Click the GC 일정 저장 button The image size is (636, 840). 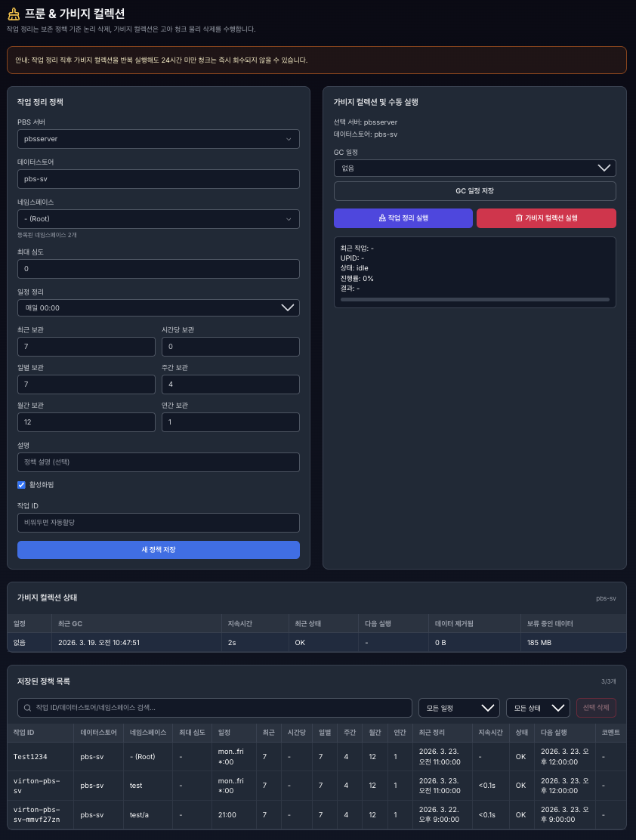(x=474, y=191)
